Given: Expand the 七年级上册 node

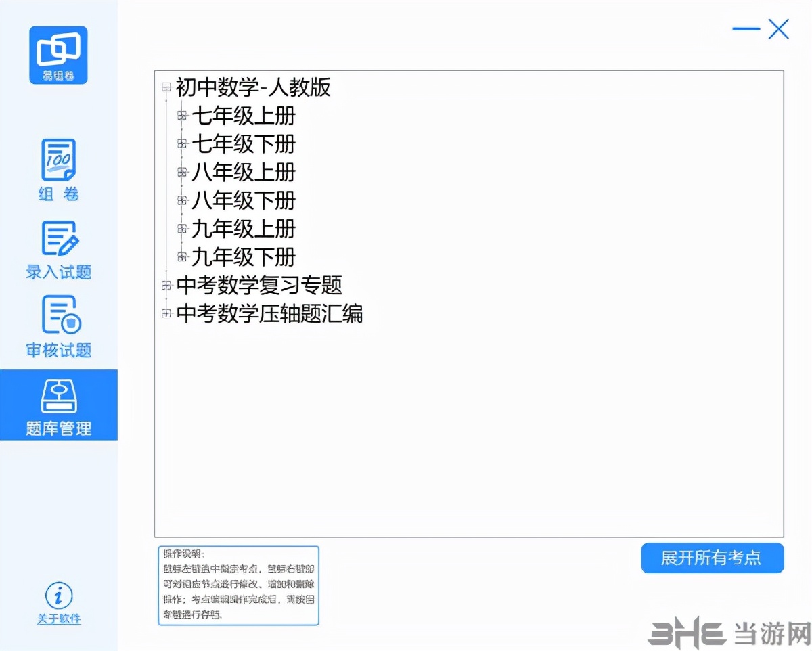Looking at the screenshot, I should click(x=181, y=115).
